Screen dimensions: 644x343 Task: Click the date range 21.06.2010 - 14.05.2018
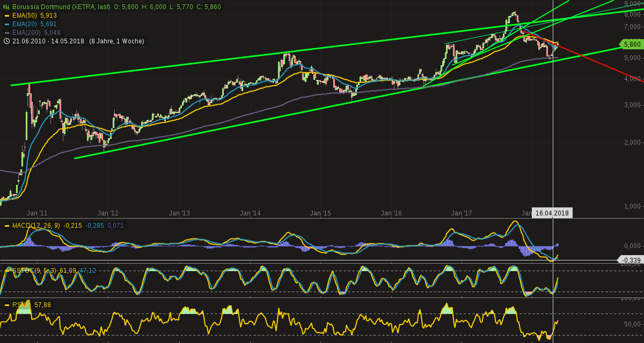click(x=48, y=41)
